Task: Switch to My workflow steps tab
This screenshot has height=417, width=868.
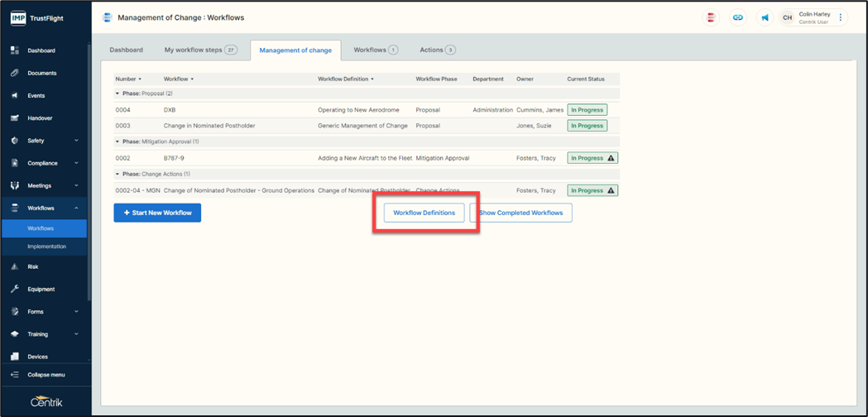Action: tap(200, 50)
